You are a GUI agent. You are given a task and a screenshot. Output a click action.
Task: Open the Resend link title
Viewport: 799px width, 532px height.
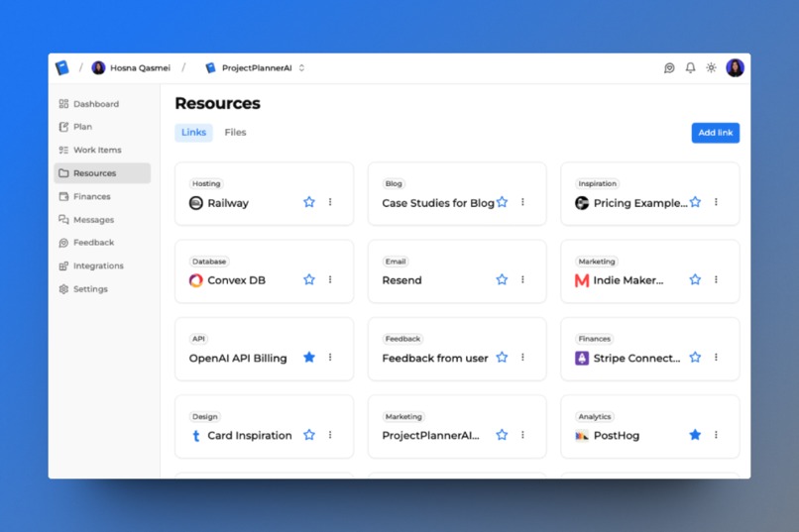pos(402,280)
